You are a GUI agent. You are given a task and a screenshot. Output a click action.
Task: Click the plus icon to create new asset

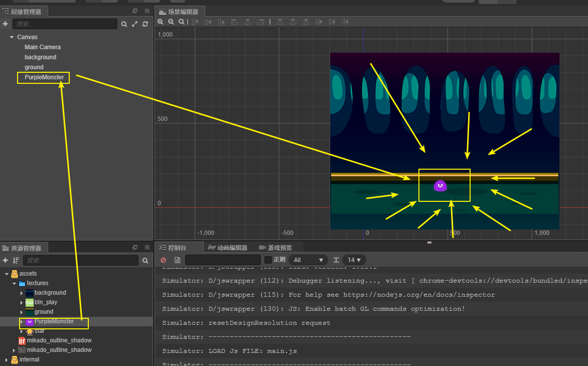point(6,261)
